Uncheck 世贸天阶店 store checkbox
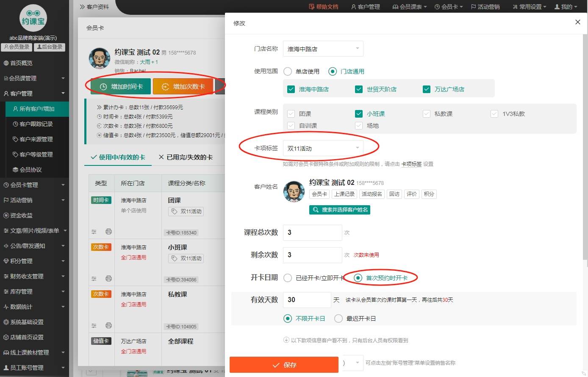Screen dimensions: 588x377 point(359,89)
